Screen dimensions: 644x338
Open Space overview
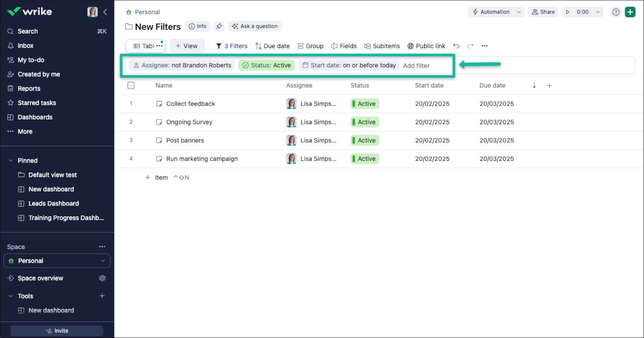point(40,278)
